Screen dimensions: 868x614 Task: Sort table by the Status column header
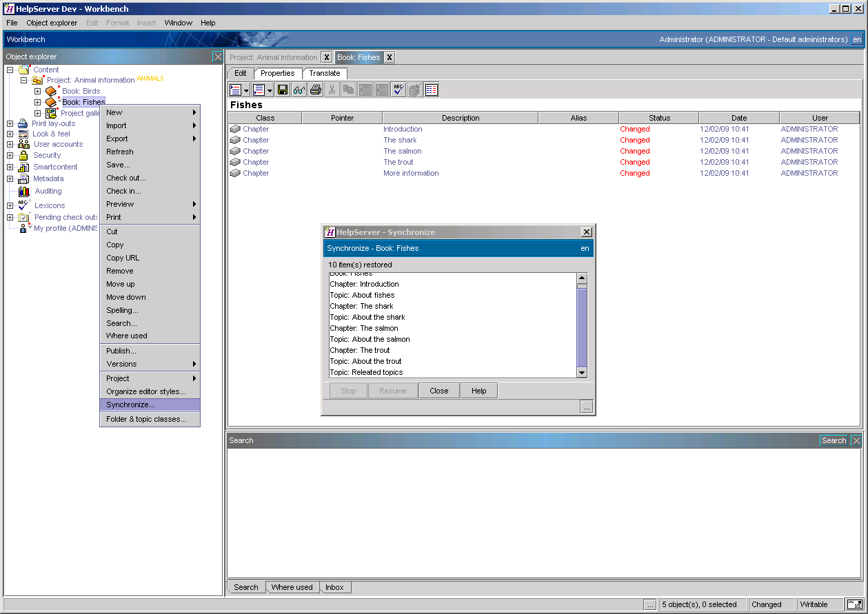click(659, 118)
